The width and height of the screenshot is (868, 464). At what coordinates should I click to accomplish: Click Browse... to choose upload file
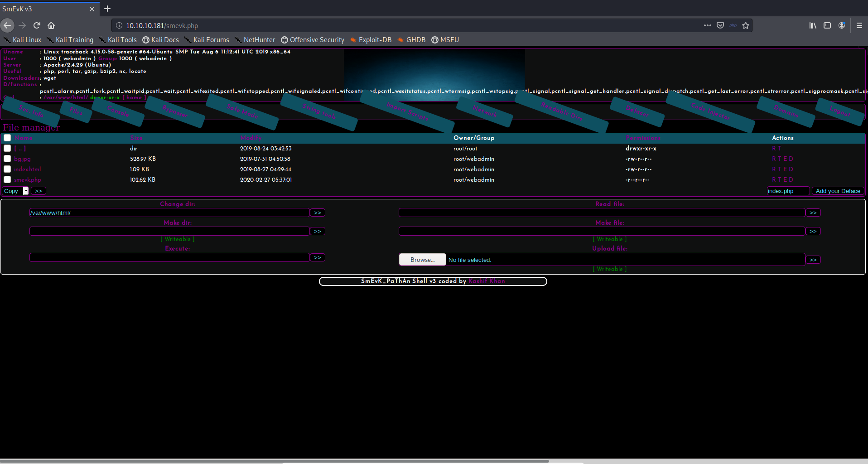(x=422, y=260)
